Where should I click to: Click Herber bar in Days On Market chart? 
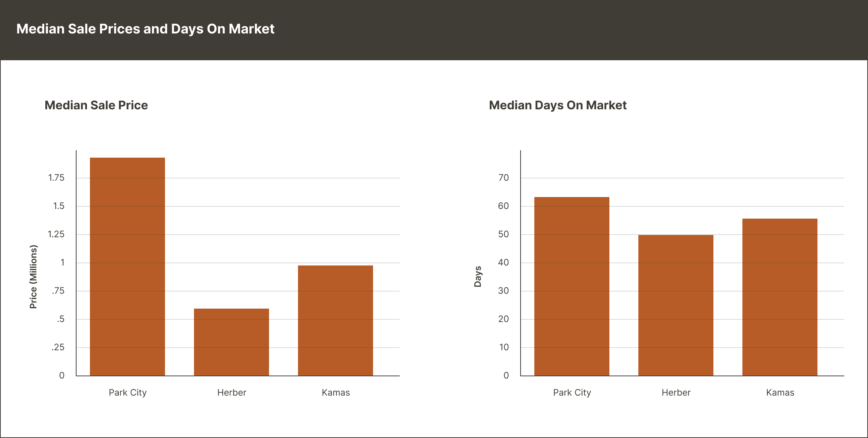[676, 305]
